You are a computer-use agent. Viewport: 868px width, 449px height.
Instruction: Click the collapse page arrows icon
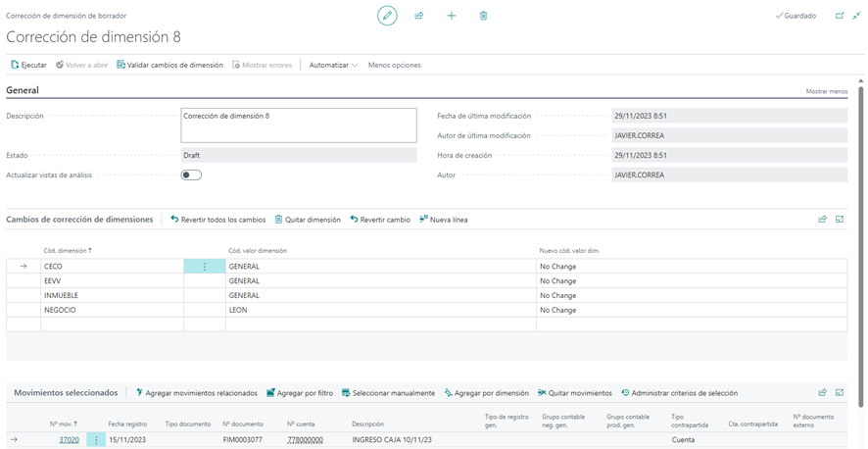856,16
